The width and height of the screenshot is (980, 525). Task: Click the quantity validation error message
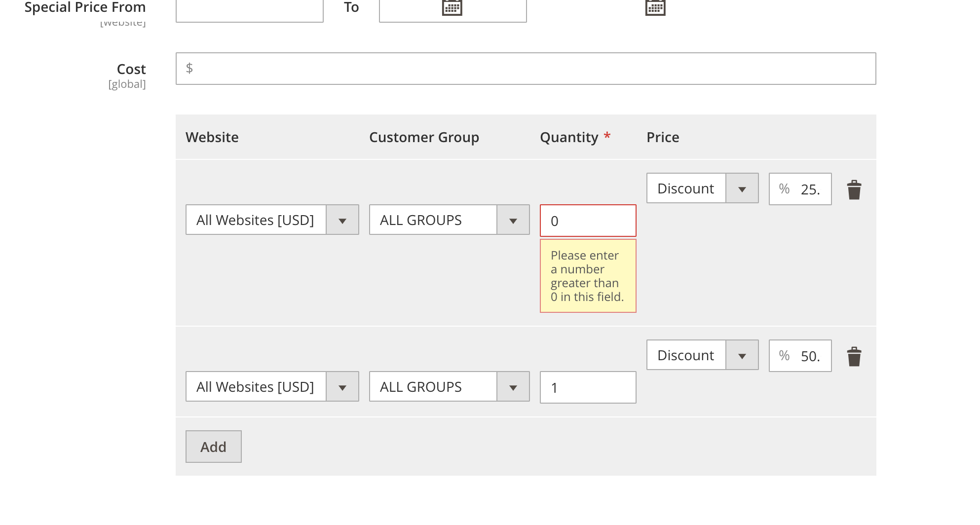588,276
